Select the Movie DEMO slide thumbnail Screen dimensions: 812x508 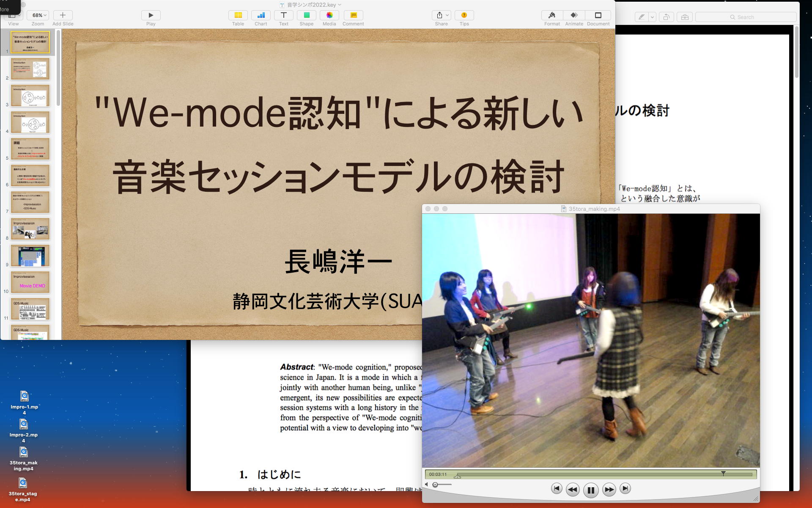[30, 282]
